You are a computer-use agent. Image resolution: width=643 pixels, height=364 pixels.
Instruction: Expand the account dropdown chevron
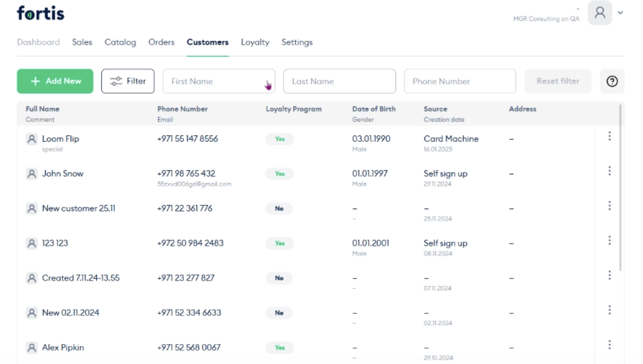(620, 13)
